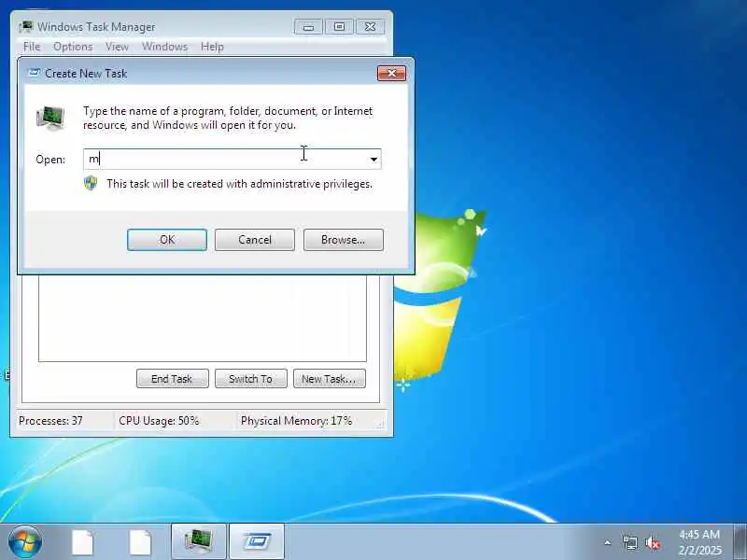Click Switch To in Task Manager
Image resolution: width=747 pixels, height=560 pixels.
pyautogui.click(x=250, y=379)
